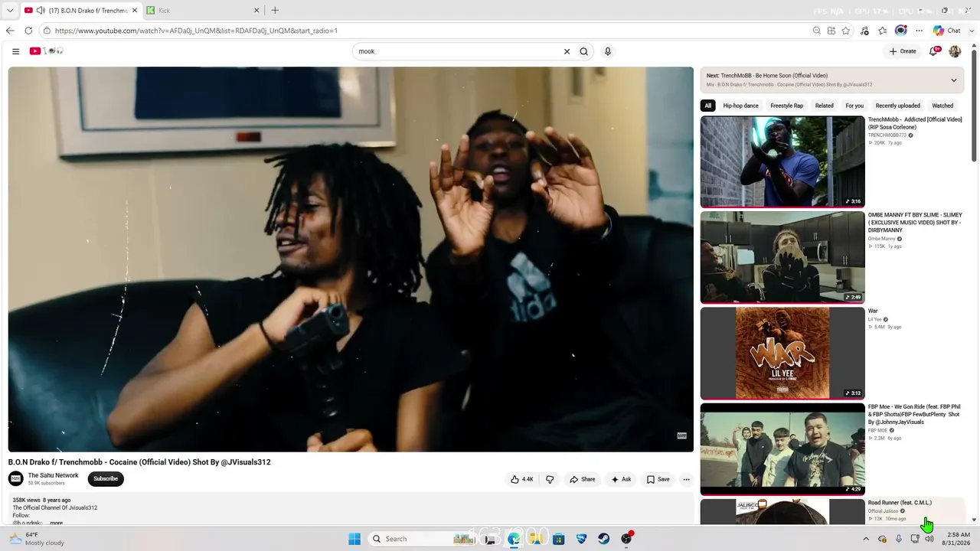Expand the mix playlist panel chevron

(x=954, y=80)
